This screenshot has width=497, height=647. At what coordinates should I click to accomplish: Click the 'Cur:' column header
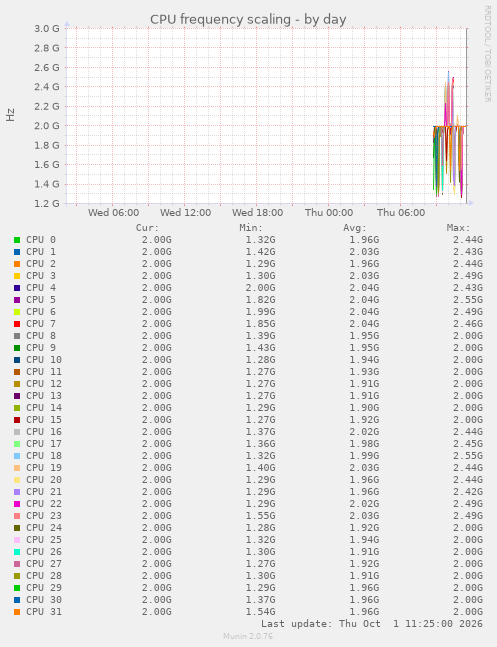point(147,228)
